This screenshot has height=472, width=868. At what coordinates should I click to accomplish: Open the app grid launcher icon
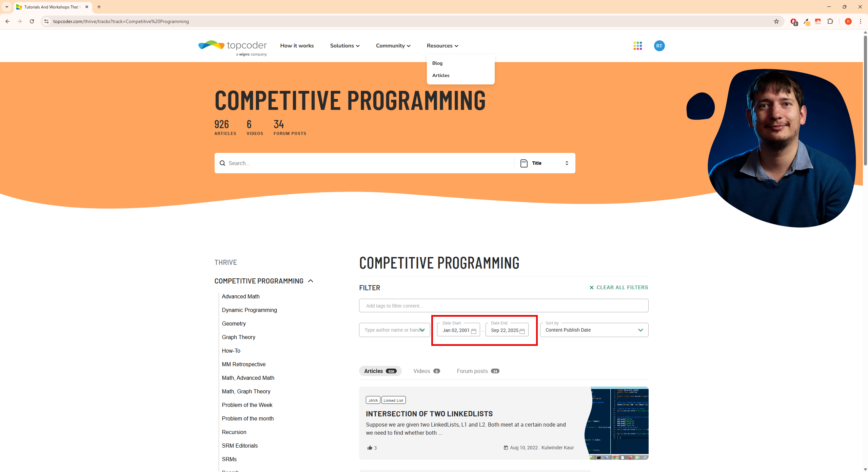tap(637, 46)
